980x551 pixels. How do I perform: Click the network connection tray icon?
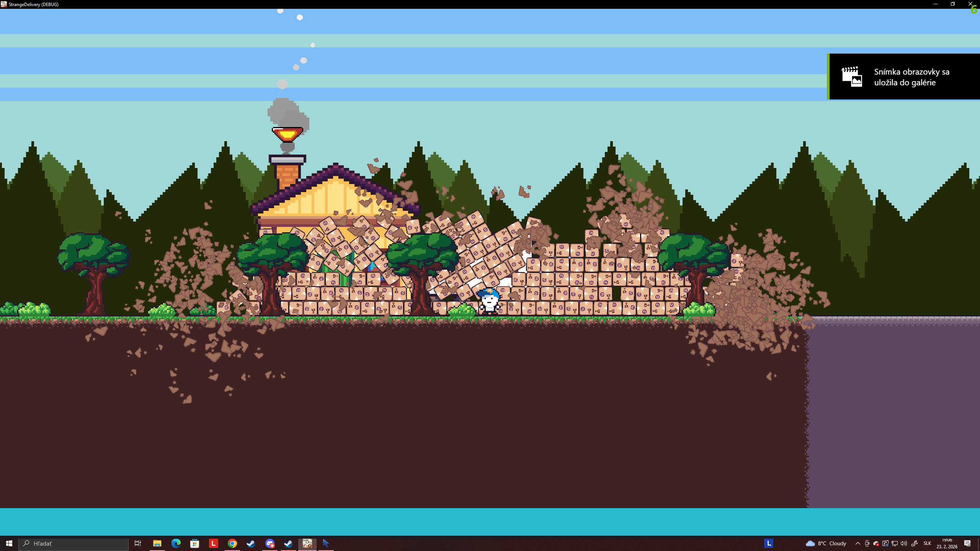click(895, 543)
